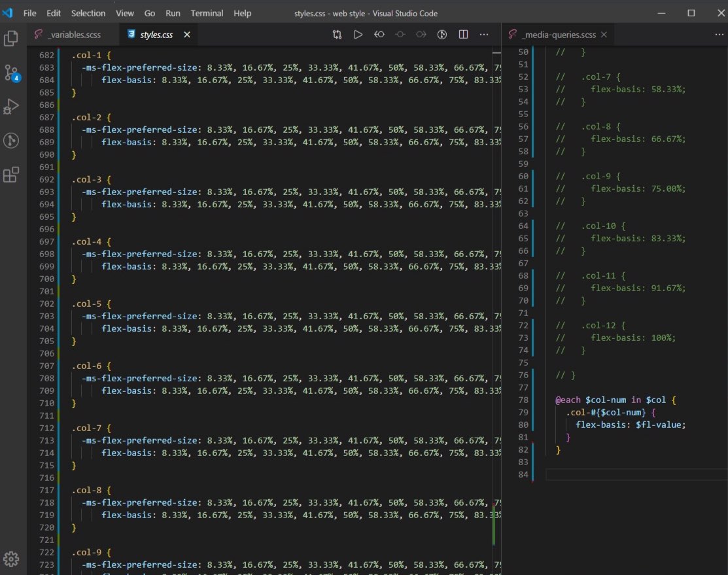Open the Terminal menu
This screenshot has height=575, width=728.
coord(207,14)
